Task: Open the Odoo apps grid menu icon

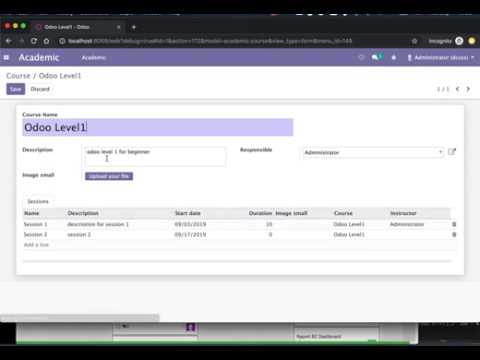Action: click(x=6, y=58)
